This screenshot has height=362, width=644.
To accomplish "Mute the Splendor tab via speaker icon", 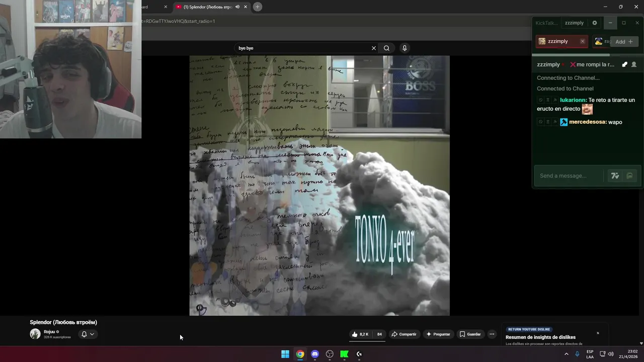I will point(237,7).
